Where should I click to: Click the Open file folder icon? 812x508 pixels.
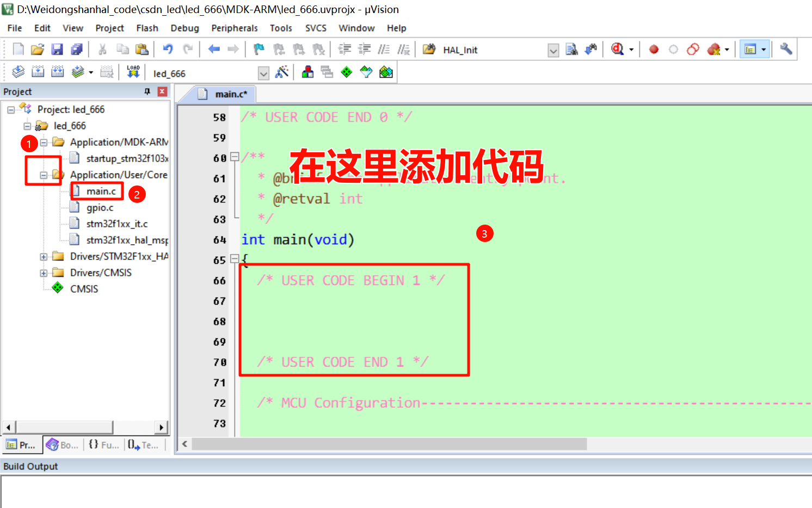(x=37, y=49)
